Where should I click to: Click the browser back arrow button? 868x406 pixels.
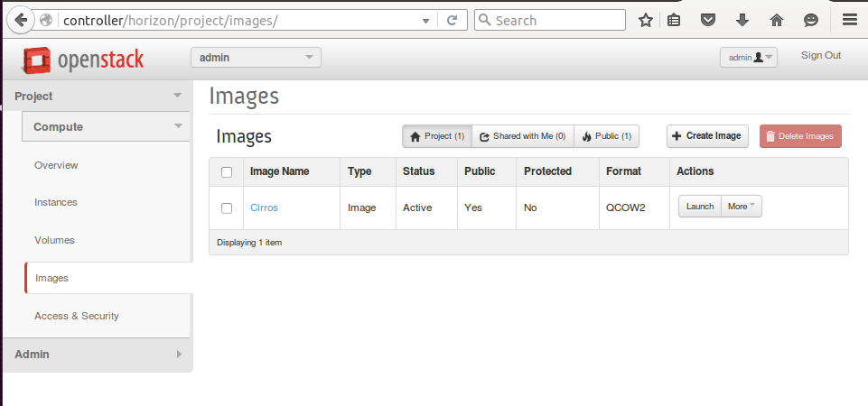coord(20,20)
